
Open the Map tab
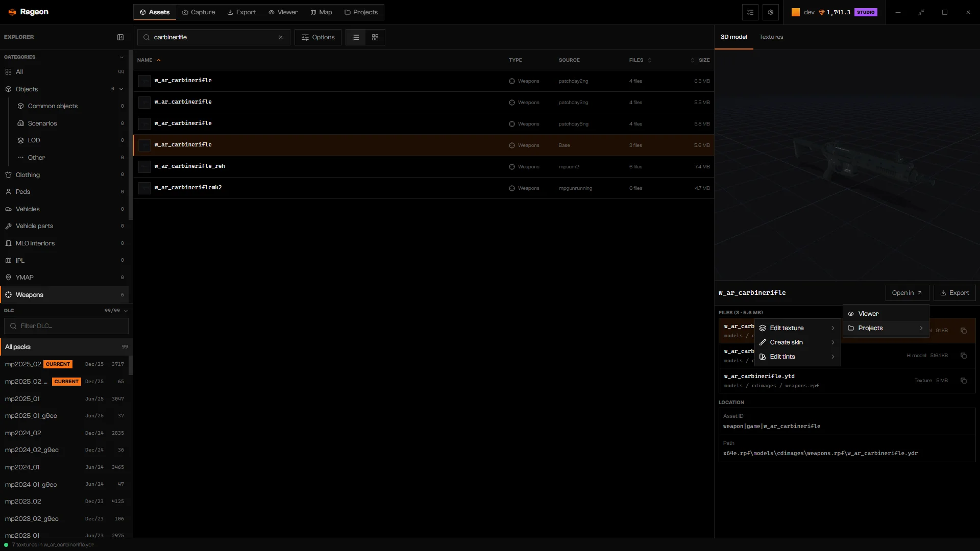click(x=321, y=12)
